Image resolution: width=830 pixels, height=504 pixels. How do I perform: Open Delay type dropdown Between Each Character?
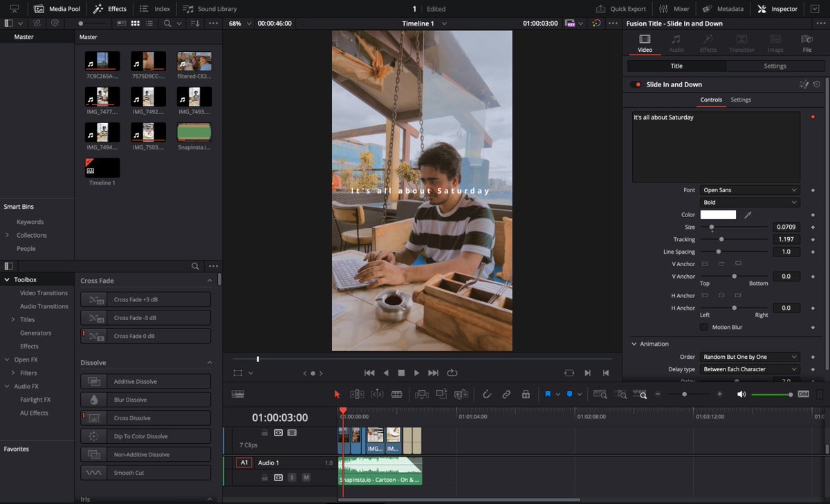point(750,369)
